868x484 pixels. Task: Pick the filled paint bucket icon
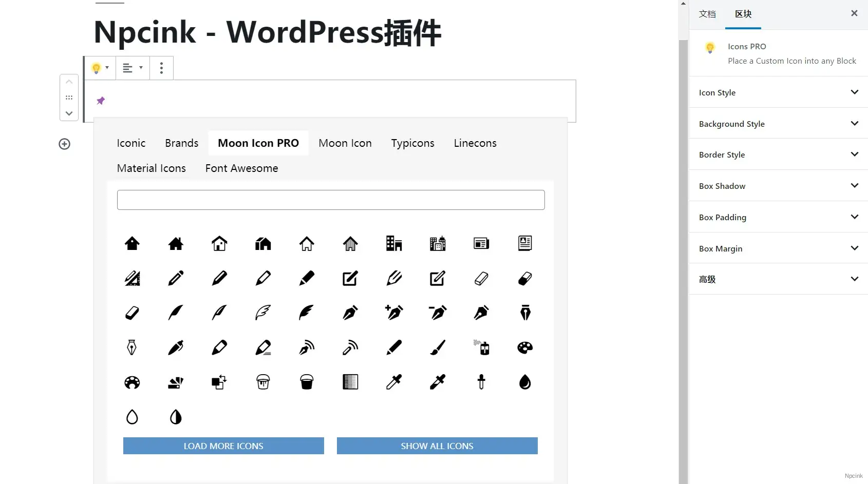(x=307, y=382)
